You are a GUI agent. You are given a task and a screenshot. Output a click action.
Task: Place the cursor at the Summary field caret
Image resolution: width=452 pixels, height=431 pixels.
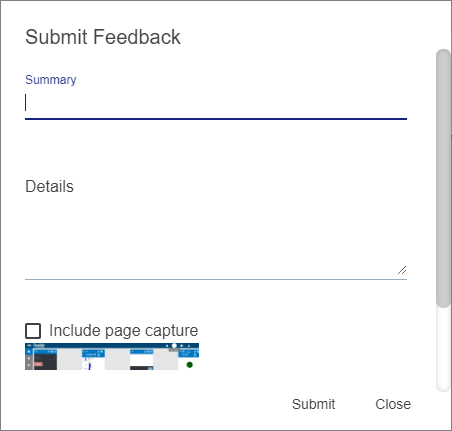pyautogui.click(x=26, y=102)
